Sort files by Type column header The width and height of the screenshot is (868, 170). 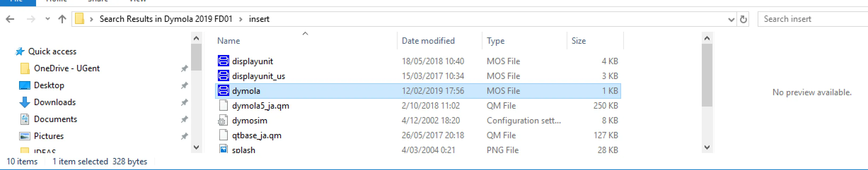point(495,41)
